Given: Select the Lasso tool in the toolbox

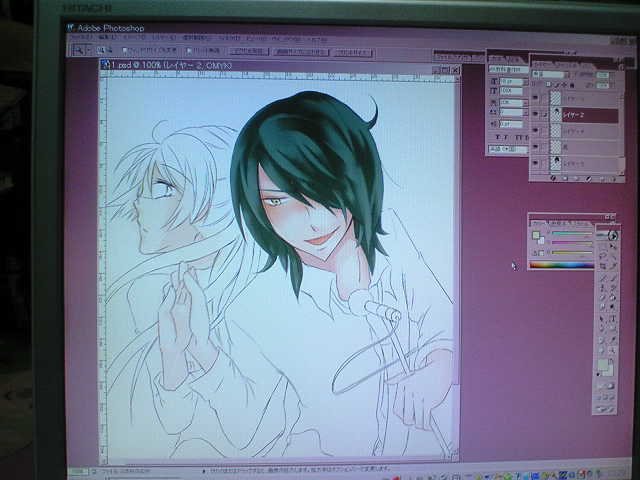Looking at the screenshot, I should (x=603, y=256).
